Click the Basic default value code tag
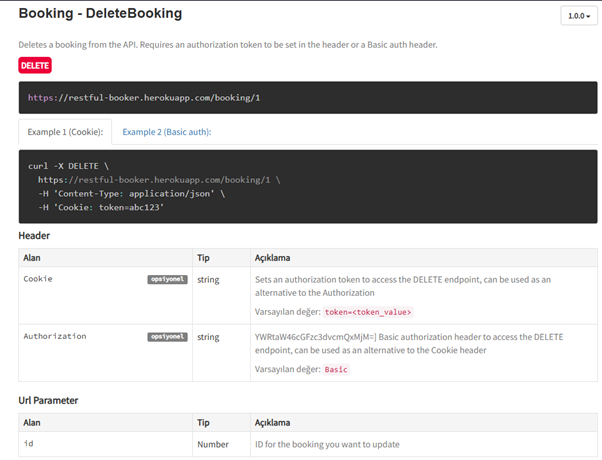The width and height of the screenshot is (602, 460). point(337,369)
